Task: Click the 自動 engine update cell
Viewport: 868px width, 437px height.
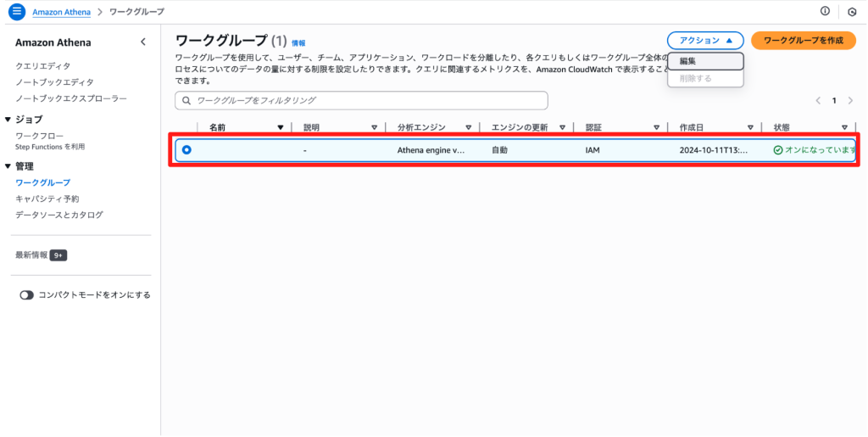Action: 499,150
